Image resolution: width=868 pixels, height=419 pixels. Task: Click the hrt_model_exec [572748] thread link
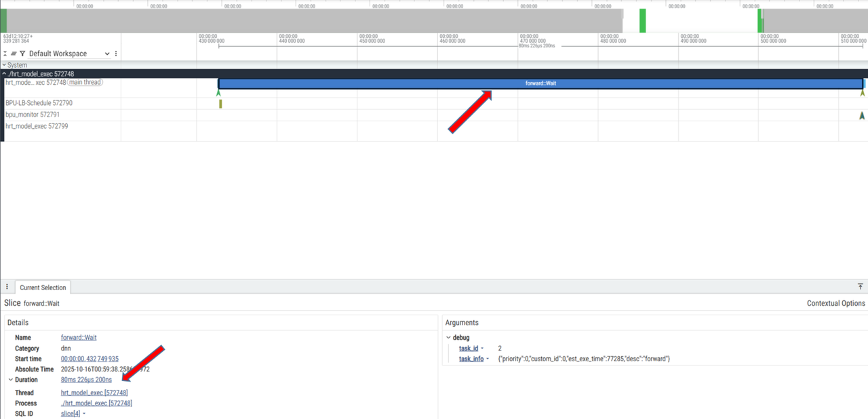(94, 393)
